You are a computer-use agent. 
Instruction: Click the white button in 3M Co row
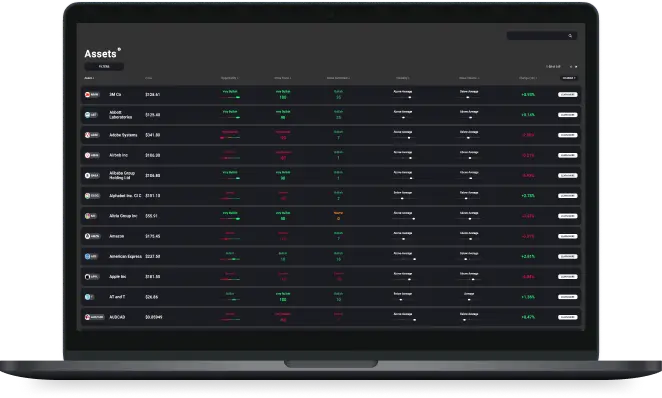pos(567,95)
